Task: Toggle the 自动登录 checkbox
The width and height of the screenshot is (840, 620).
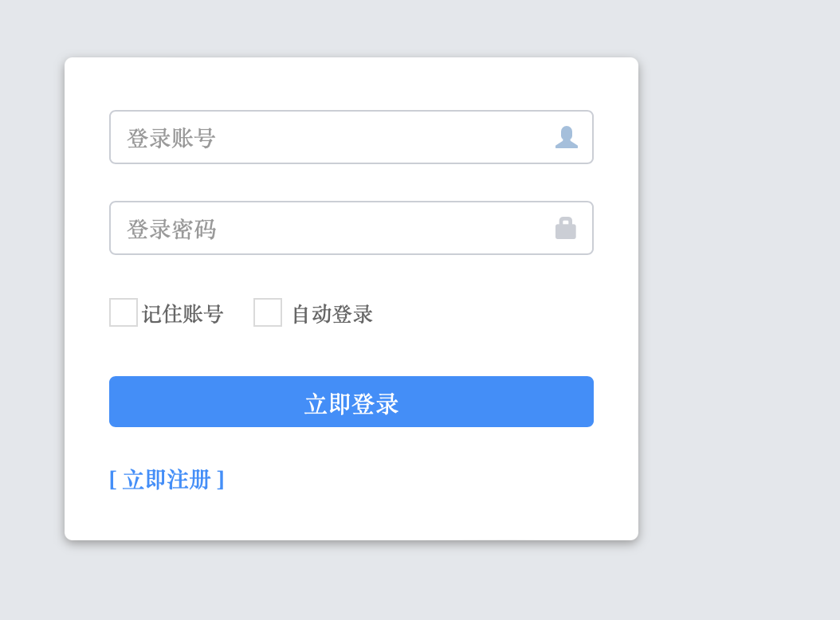Action: (268, 312)
